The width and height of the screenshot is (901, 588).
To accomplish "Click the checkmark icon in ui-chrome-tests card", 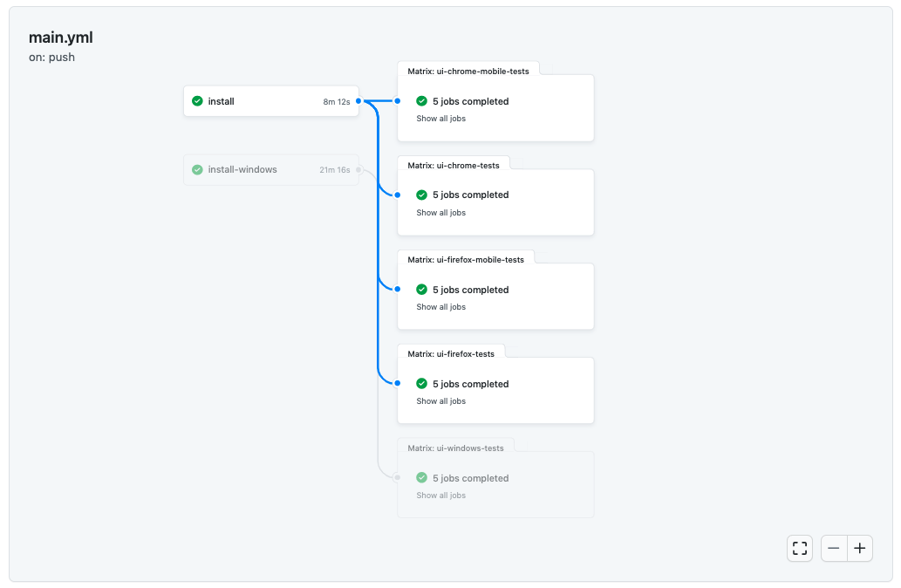I will tap(421, 195).
